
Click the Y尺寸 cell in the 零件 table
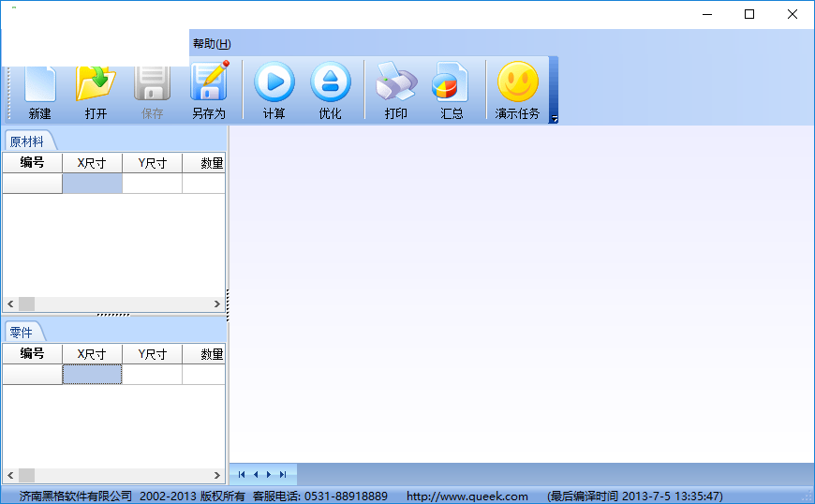pyautogui.click(x=152, y=375)
